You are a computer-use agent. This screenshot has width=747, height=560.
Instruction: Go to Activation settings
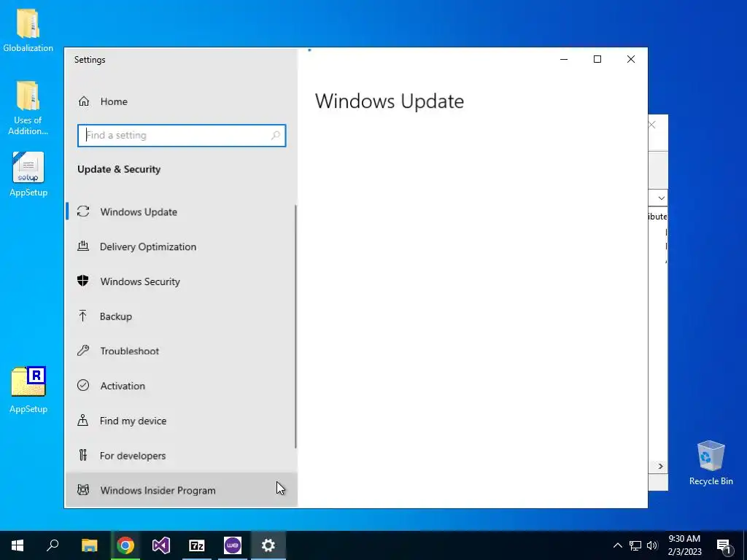[181, 386]
